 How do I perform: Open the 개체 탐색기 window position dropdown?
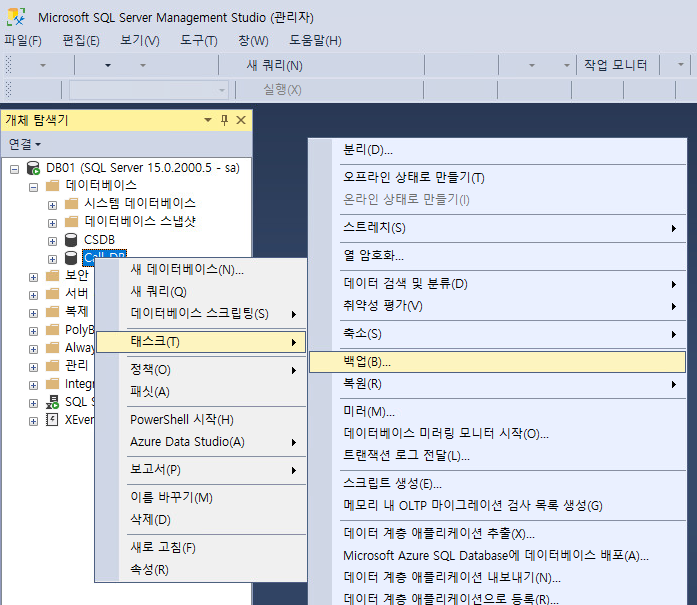[208, 120]
